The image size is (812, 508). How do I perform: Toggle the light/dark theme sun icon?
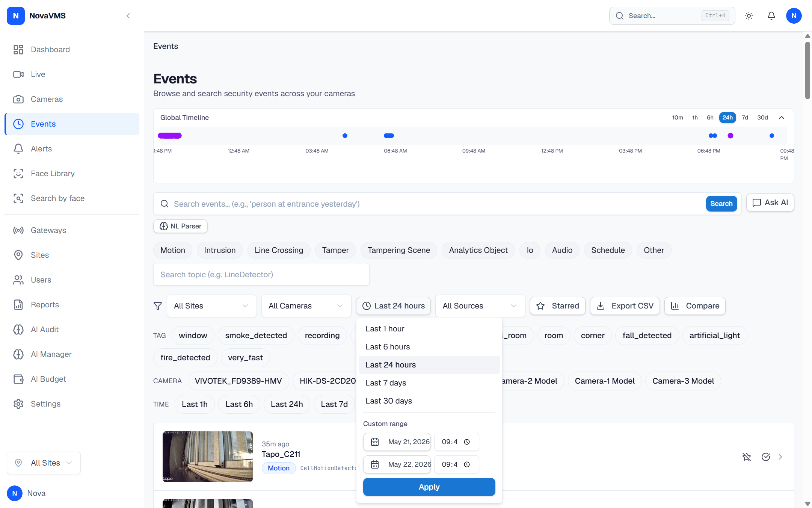pyautogui.click(x=749, y=16)
